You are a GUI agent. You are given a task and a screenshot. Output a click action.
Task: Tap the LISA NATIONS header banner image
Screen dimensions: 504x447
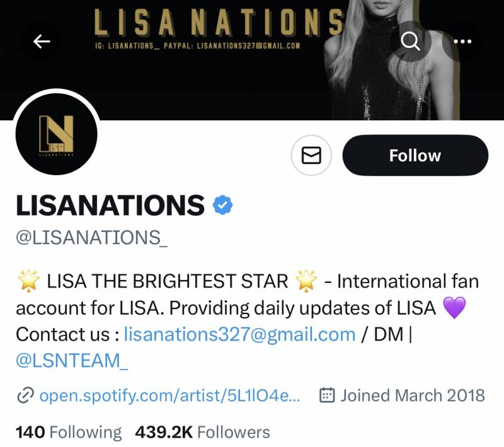[x=252, y=60]
